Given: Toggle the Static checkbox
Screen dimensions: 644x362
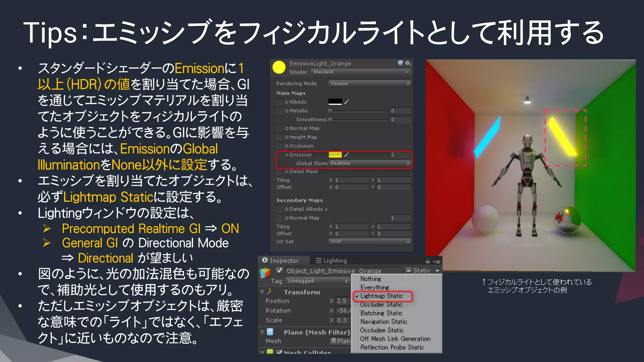Looking at the screenshot, I should [x=408, y=270].
